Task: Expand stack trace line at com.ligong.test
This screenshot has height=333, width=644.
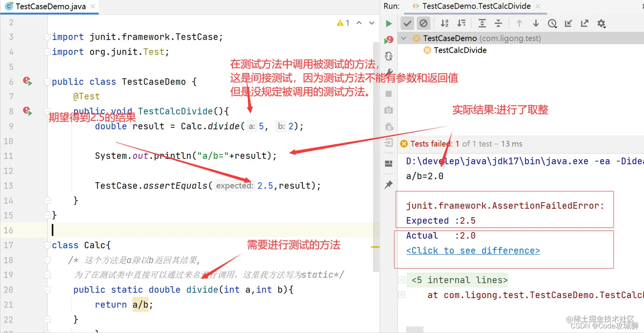Action: pos(401,295)
